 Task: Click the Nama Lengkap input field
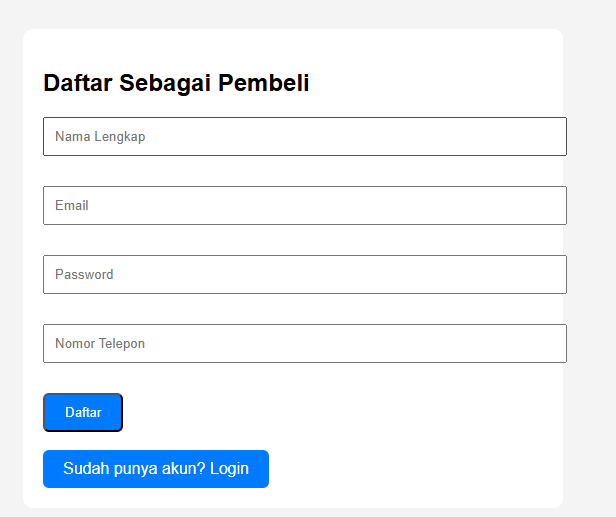coord(305,136)
